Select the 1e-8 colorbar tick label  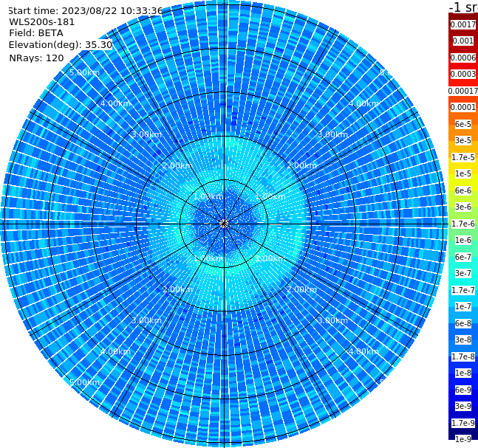point(463,373)
